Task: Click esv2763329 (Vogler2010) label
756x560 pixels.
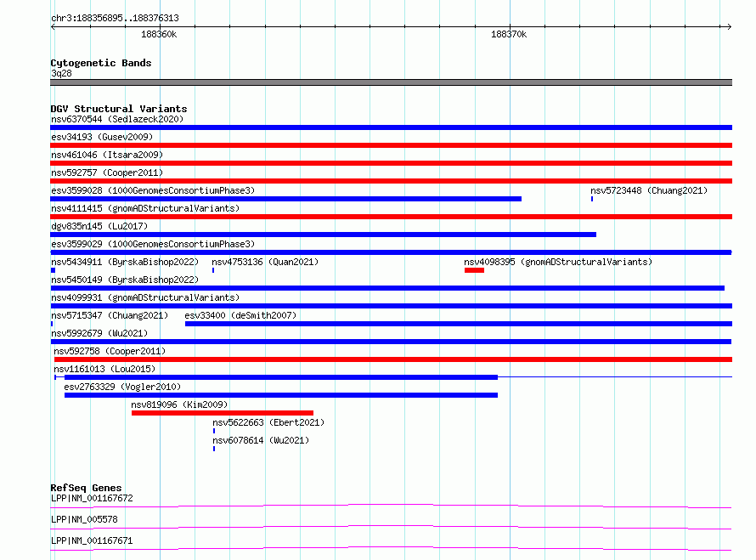Action: (122, 387)
